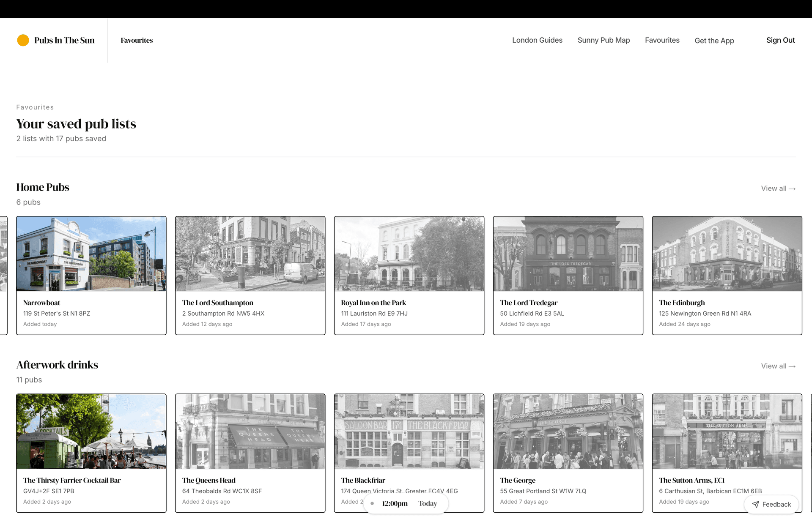812x527 pixels.
Task: Click Get the App link
Action: (x=714, y=41)
